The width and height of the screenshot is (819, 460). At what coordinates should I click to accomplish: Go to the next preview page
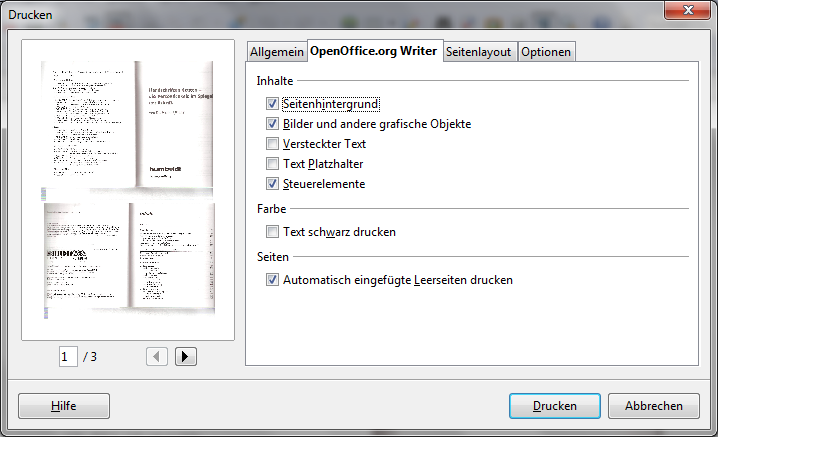point(186,356)
